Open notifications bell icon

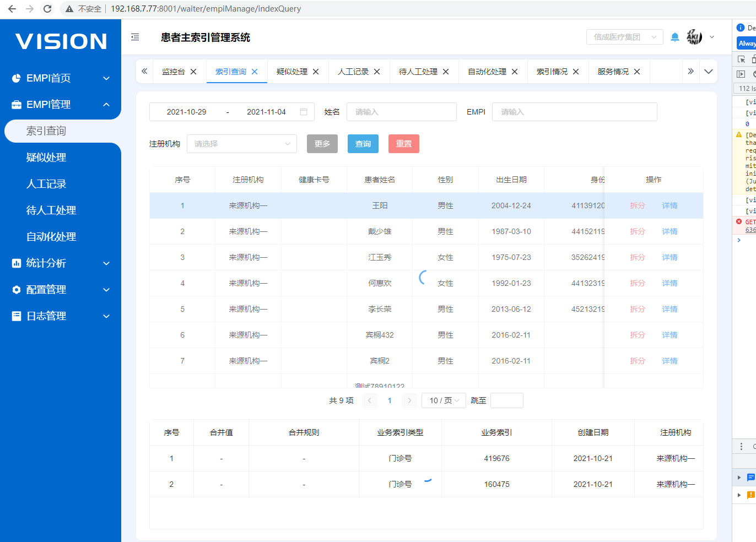[675, 37]
